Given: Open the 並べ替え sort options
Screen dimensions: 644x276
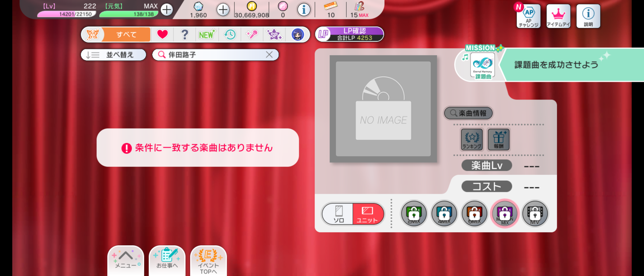Looking at the screenshot, I should coord(113,55).
